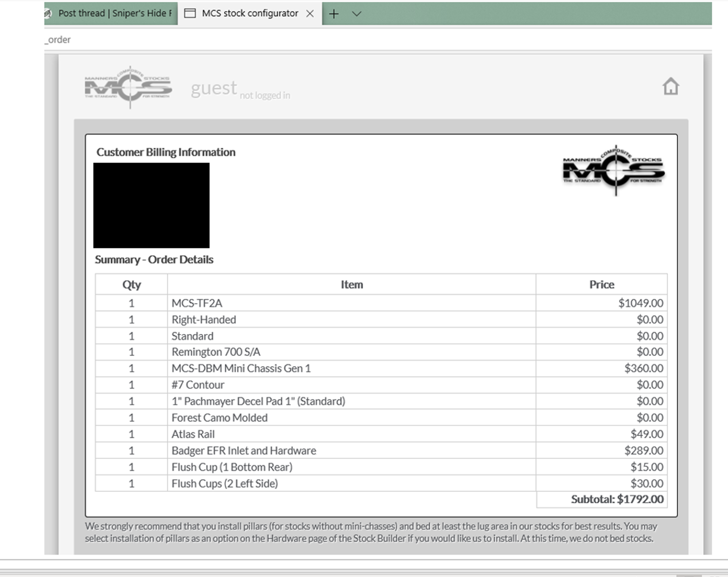Viewport: 728px width, 577px height.
Task: Click the Pachmayer Decel Pad item cell
Action: pyautogui.click(x=352, y=401)
